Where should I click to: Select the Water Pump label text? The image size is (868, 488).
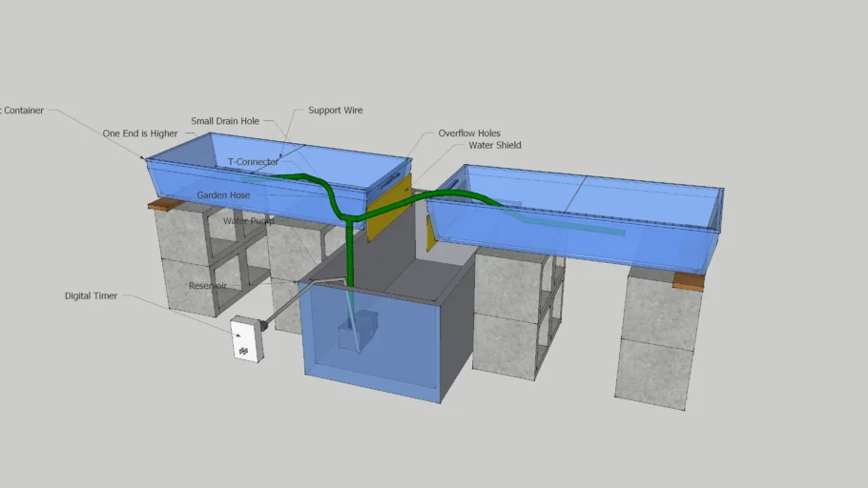click(x=248, y=221)
